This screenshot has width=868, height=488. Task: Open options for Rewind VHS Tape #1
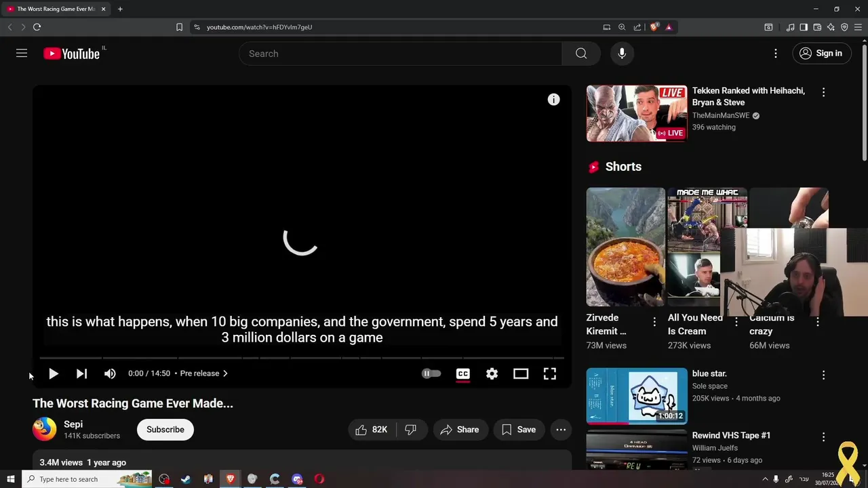pyautogui.click(x=824, y=437)
